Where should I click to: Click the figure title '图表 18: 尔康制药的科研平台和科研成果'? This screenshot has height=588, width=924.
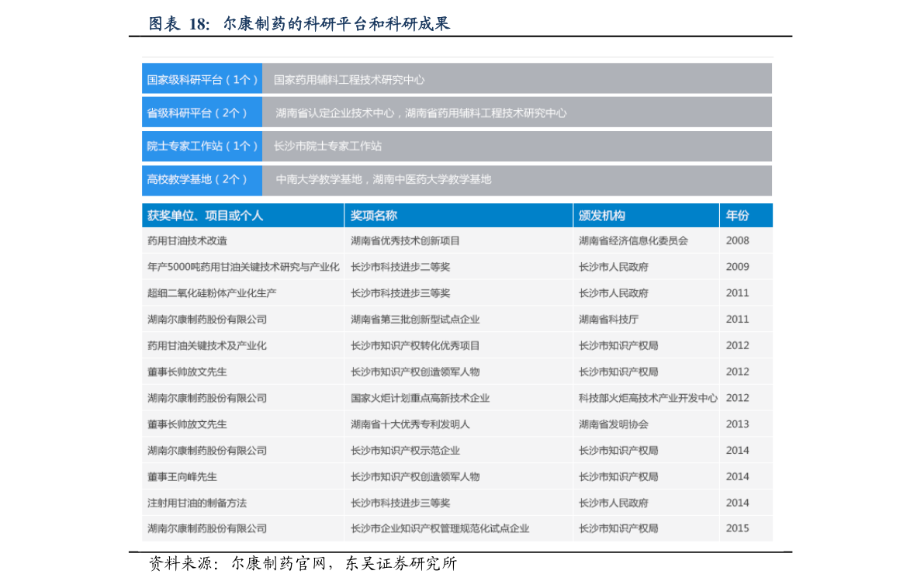coord(299,23)
